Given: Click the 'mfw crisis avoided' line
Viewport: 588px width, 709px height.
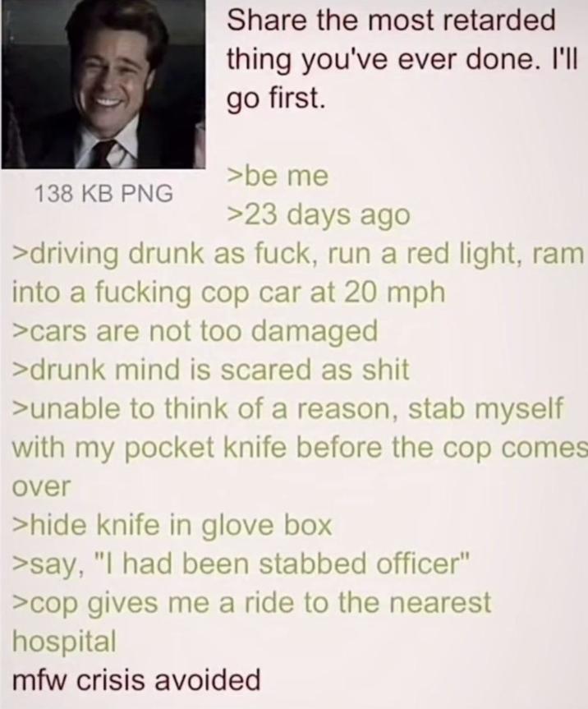Looking at the screenshot, I should [x=136, y=680].
